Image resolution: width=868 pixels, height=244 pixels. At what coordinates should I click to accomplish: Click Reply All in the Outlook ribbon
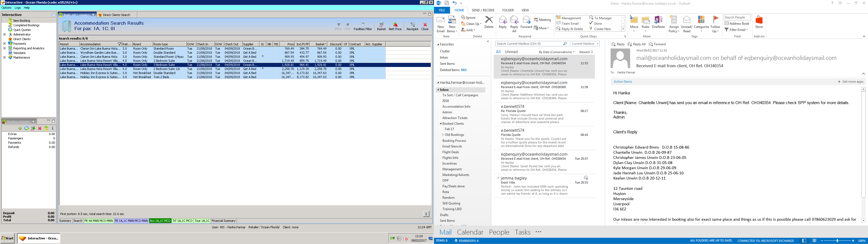coord(514,24)
